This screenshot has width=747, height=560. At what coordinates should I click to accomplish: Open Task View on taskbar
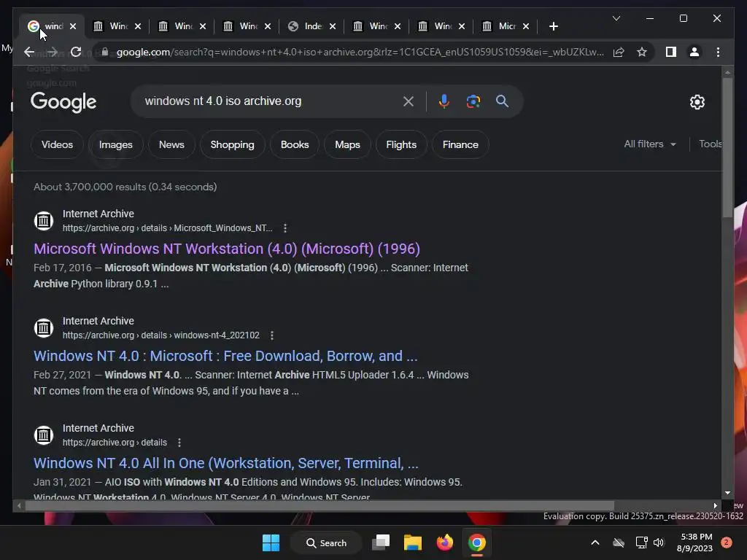tap(381, 542)
